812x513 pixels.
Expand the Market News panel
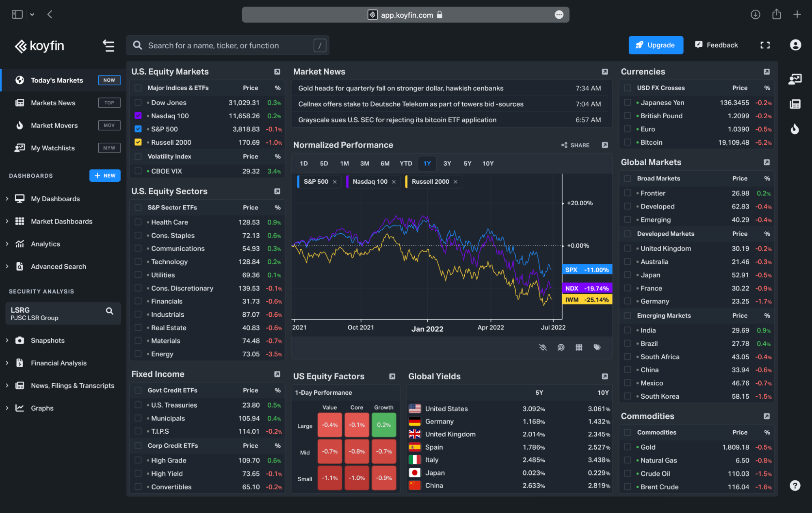pos(604,72)
